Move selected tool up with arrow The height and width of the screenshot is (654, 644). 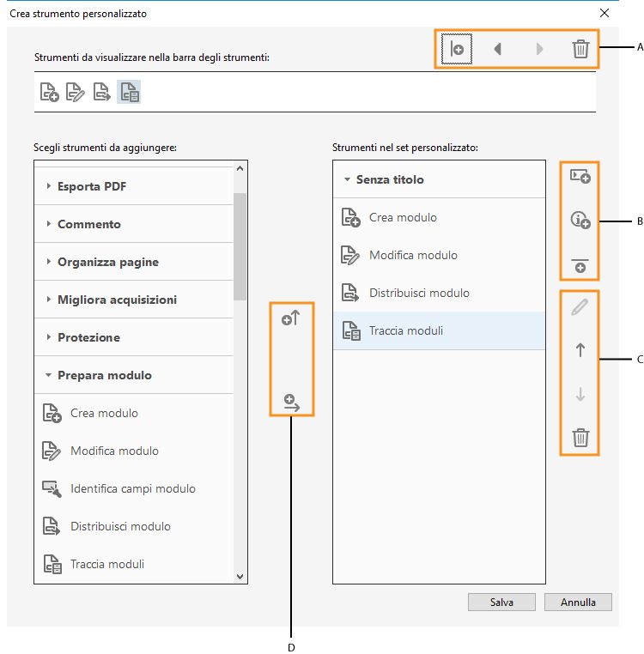(580, 350)
